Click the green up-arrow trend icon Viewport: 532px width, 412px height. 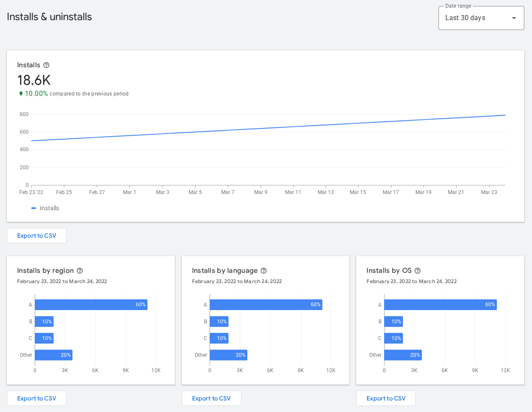21,93
